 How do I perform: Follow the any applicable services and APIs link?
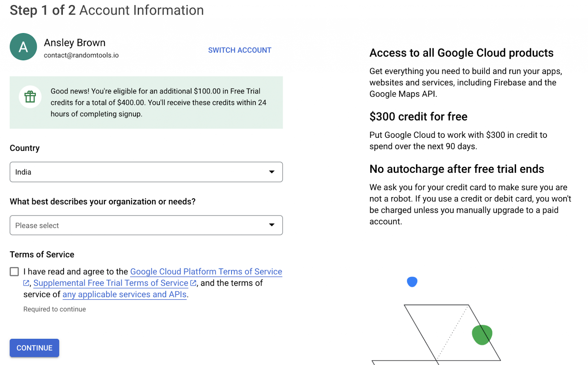(x=124, y=294)
